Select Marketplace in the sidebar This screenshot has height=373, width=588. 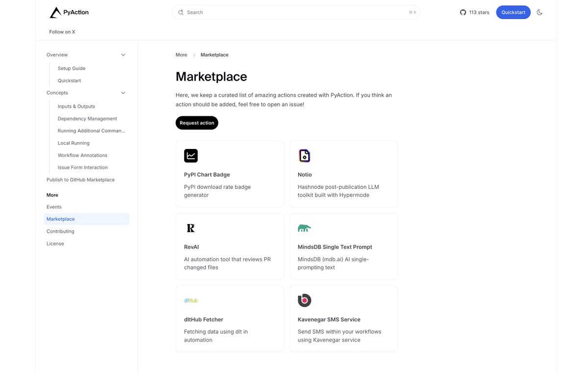click(87, 219)
